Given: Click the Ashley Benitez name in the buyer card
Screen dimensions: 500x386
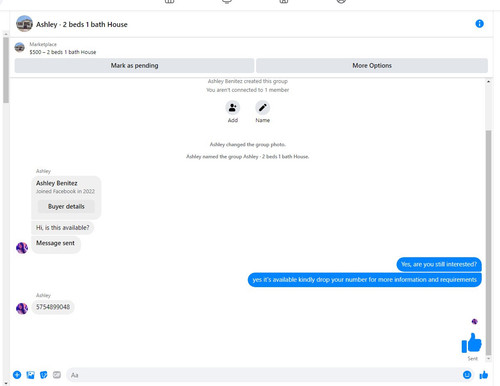Looking at the screenshot, I should point(57,183).
